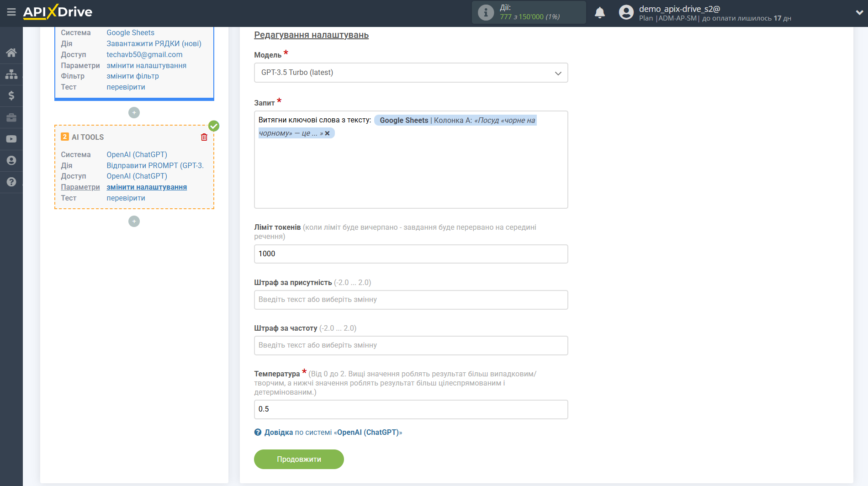Focus the Штраф за частоту field

point(411,345)
